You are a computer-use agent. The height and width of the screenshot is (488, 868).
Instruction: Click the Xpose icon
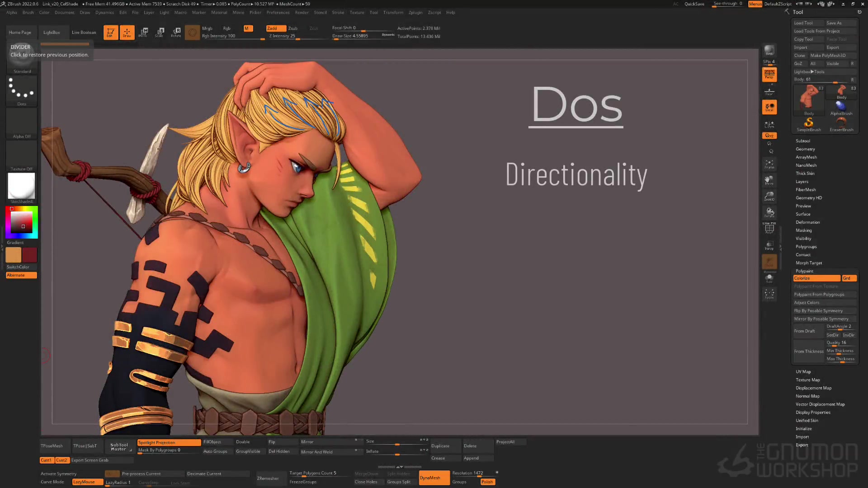[x=769, y=294]
